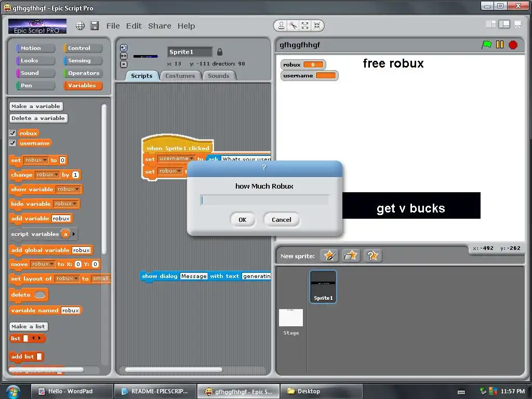The width and height of the screenshot is (532, 399).
Task: Choose new sprite from file
Action: coord(351,256)
